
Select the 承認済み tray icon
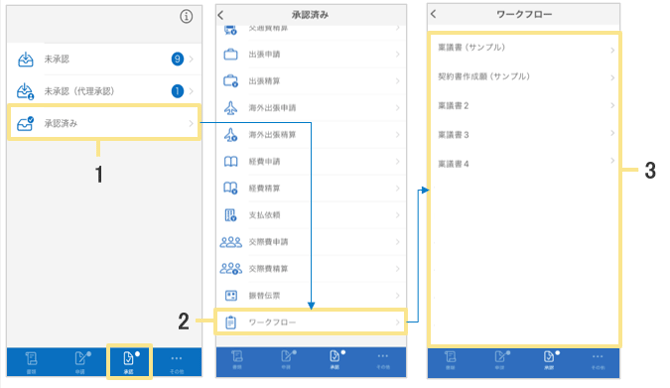point(25,123)
